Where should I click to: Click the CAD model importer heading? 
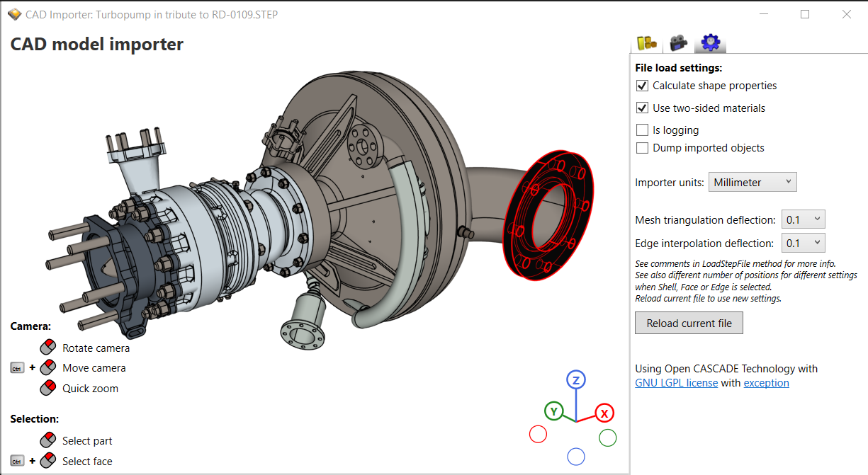tap(96, 45)
